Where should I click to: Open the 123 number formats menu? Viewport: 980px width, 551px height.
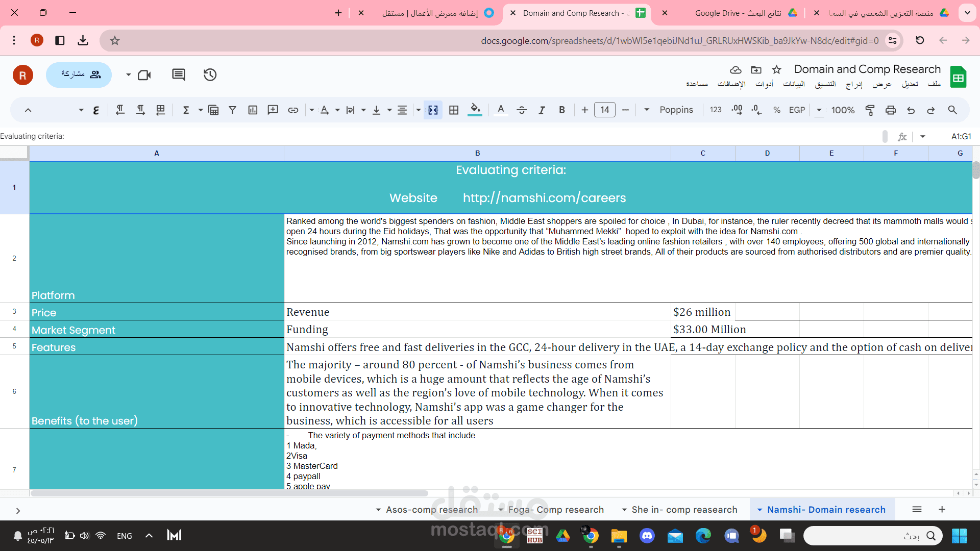click(x=716, y=110)
